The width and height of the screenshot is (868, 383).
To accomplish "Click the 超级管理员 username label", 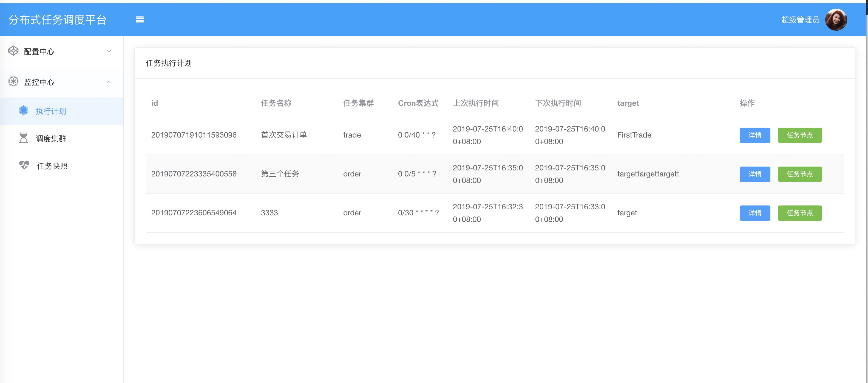I will (x=800, y=20).
